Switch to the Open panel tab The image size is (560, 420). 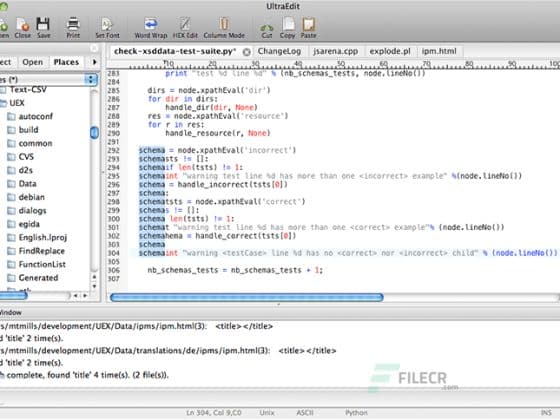32,62
